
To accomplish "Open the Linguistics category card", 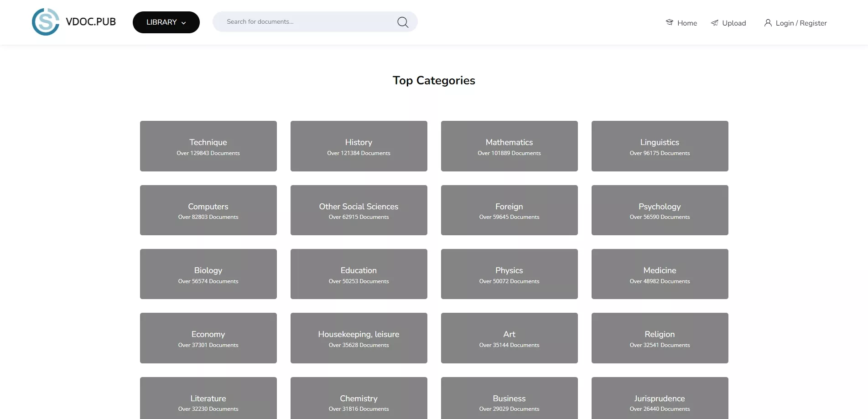I will (660, 146).
